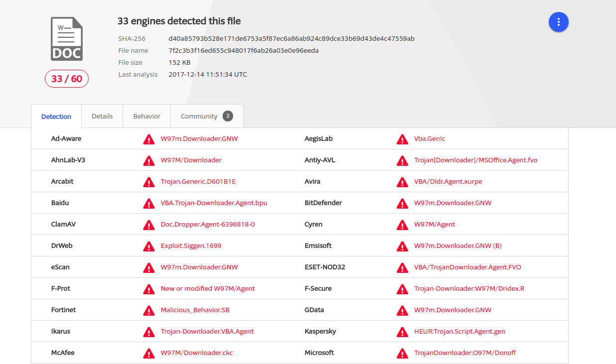
Task: Click eScan's W97m.Downloader.GNW result
Action: coord(199,267)
